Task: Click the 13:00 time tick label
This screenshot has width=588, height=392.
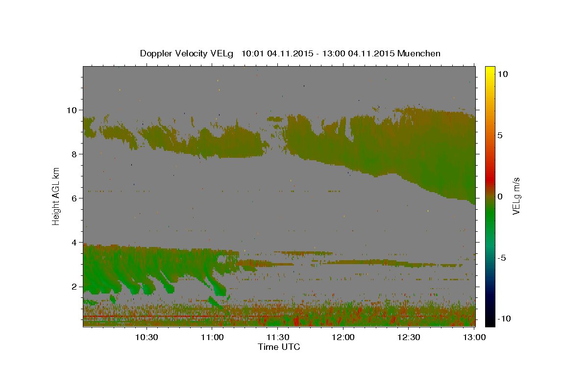Action: coord(474,337)
